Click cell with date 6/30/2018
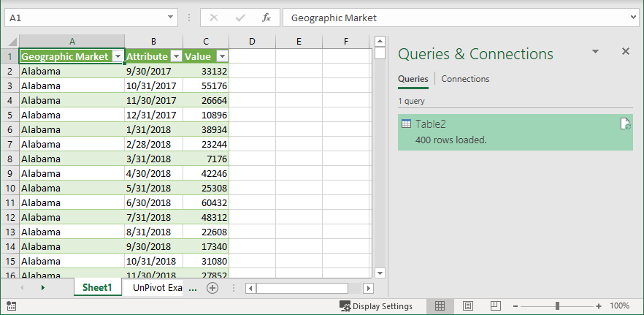 coord(153,202)
